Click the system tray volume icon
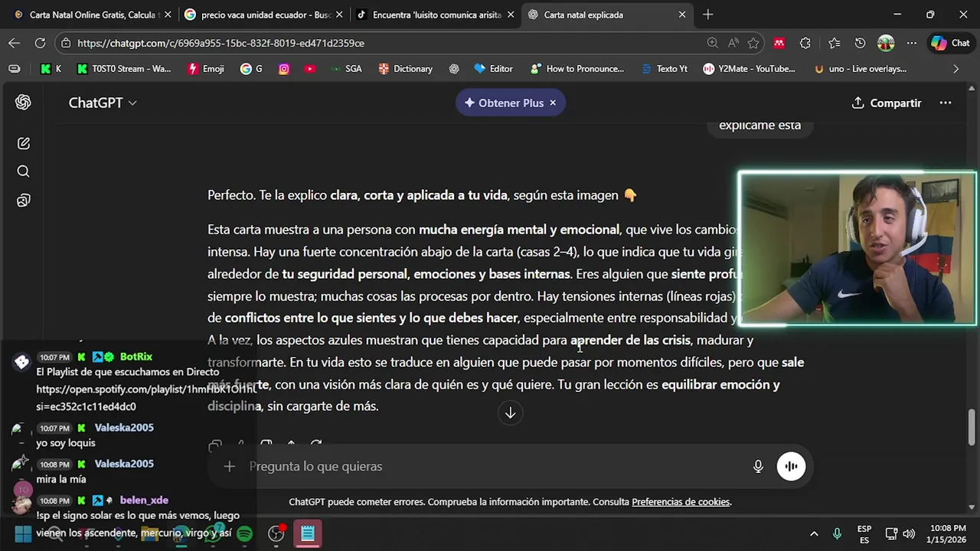The height and width of the screenshot is (551, 980). point(909,533)
